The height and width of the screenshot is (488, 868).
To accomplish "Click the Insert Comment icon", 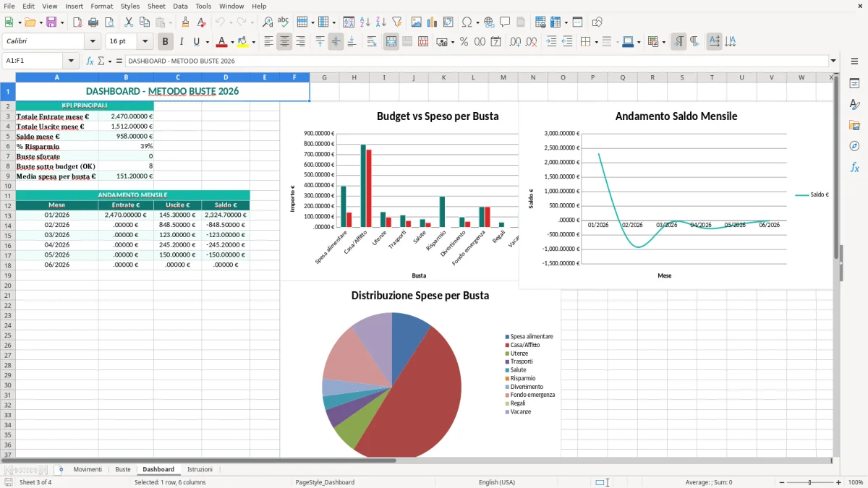I will [x=505, y=22].
